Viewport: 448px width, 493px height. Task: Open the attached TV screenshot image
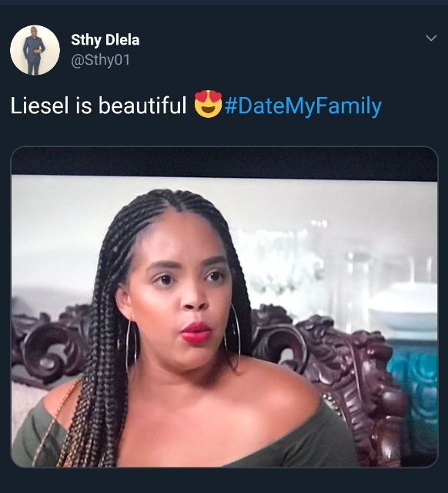click(224, 307)
